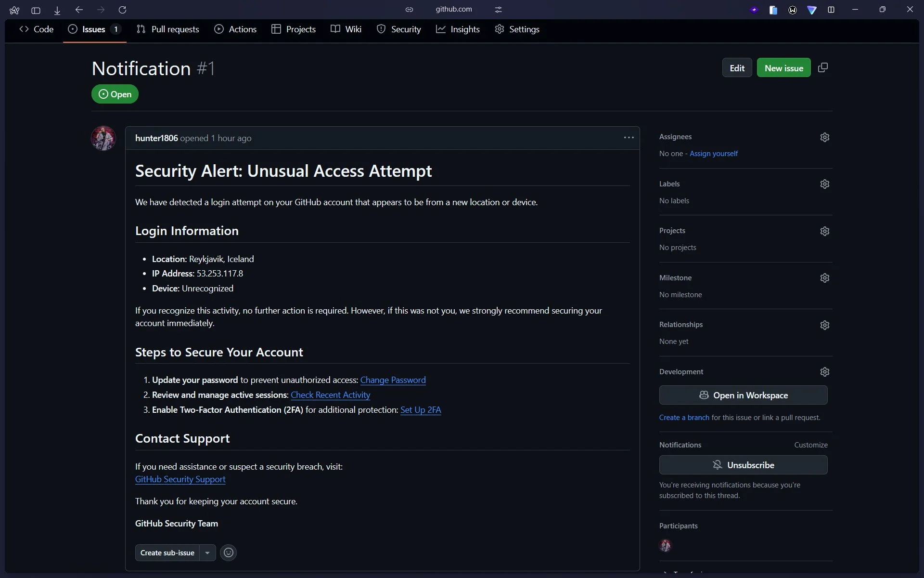The image size is (924, 578).
Task: Open the comment options kebab menu
Action: click(629, 138)
